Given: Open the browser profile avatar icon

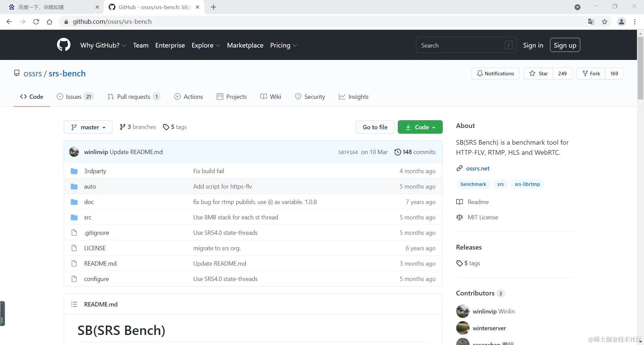Looking at the screenshot, I should click(622, 22).
